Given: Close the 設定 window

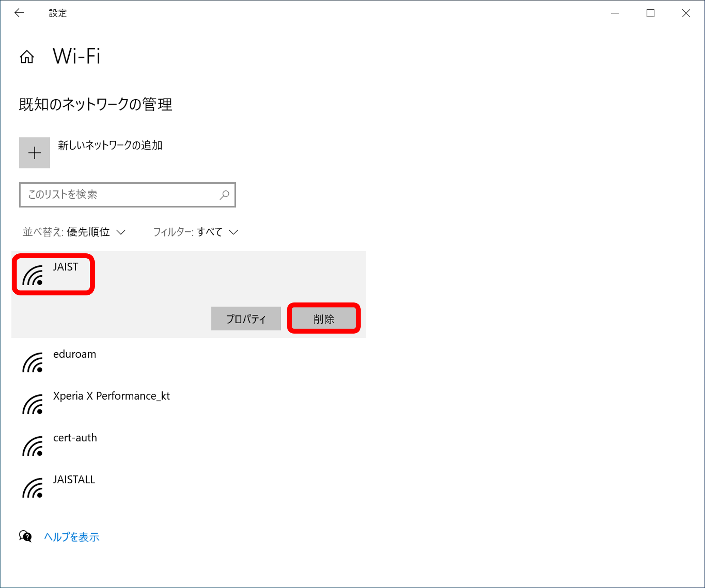Looking at the screenshot, I should (686, 13).
